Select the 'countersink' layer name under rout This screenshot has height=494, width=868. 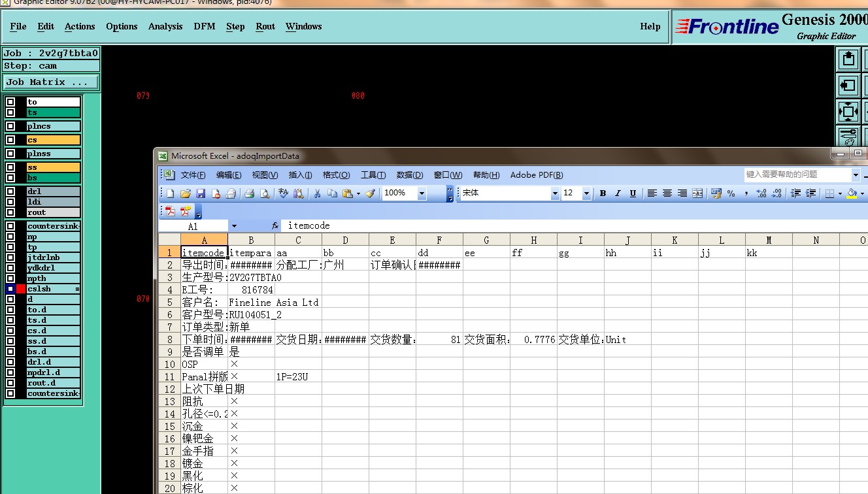click(x=53, y=226)
